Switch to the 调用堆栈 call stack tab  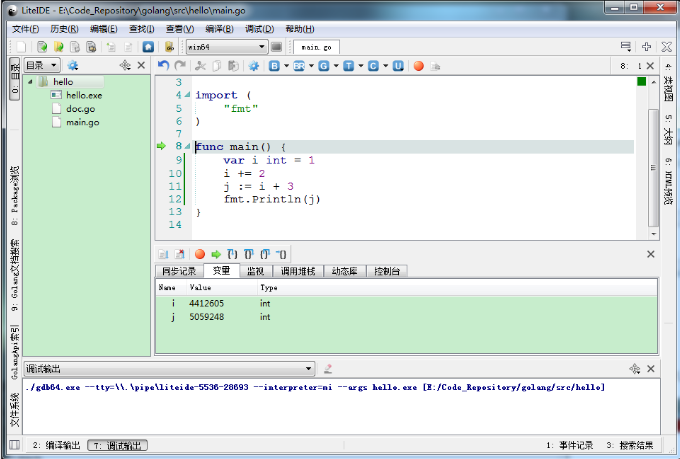coord(298,271)
